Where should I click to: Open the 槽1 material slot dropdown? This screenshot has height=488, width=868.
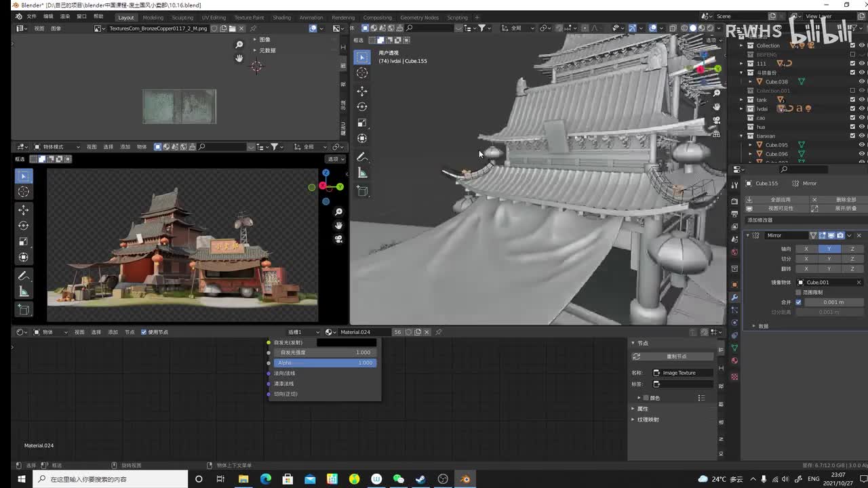(x=303, y=332)
